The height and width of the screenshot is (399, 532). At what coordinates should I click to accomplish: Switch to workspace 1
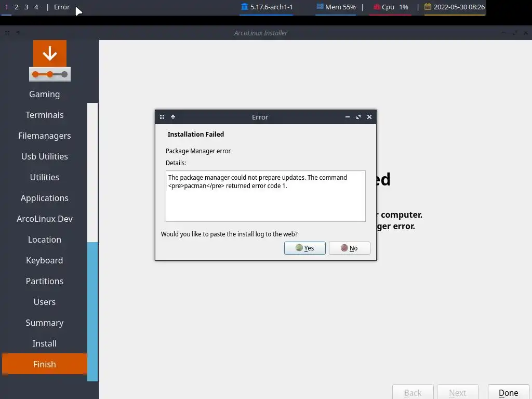[6, 7]
